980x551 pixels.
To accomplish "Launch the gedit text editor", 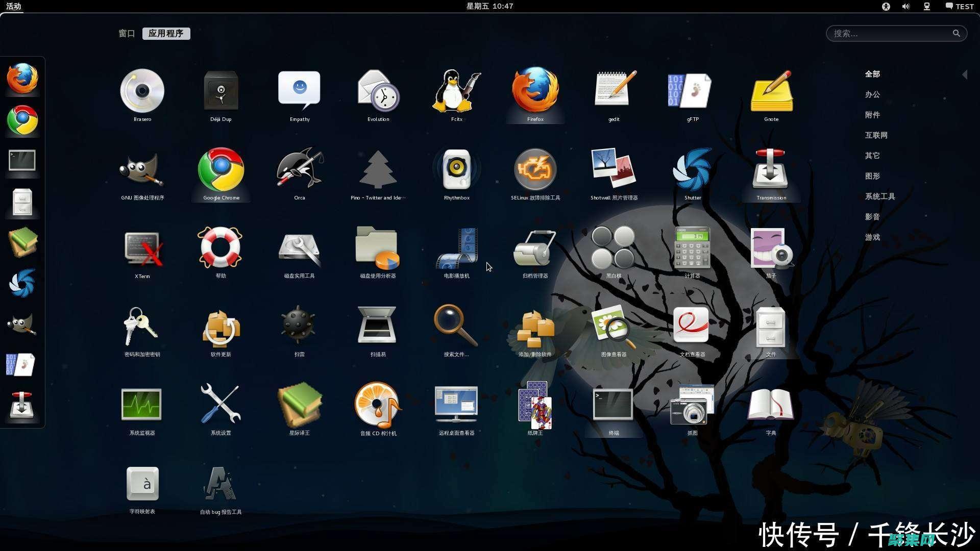I will click(613, 92).
